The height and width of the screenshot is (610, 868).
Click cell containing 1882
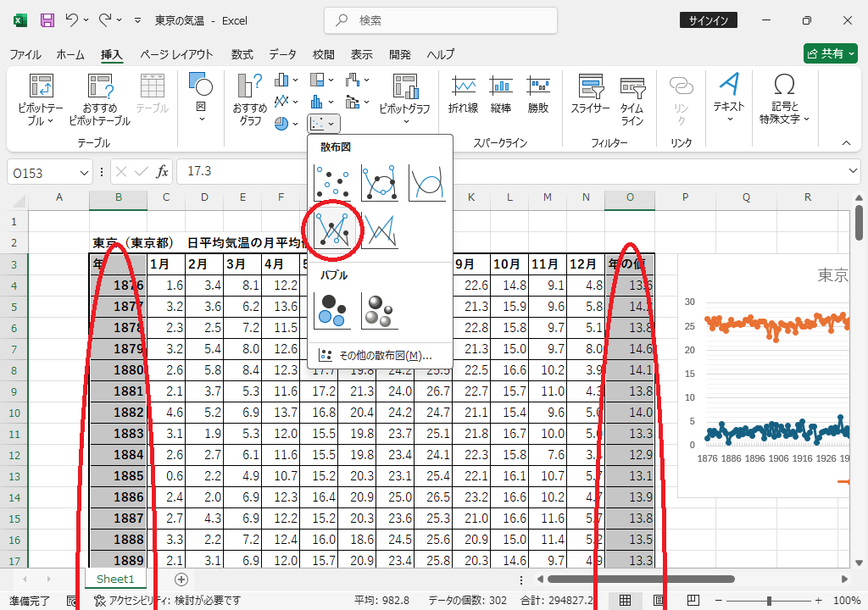pyautogui.click(x=118, y=413)
